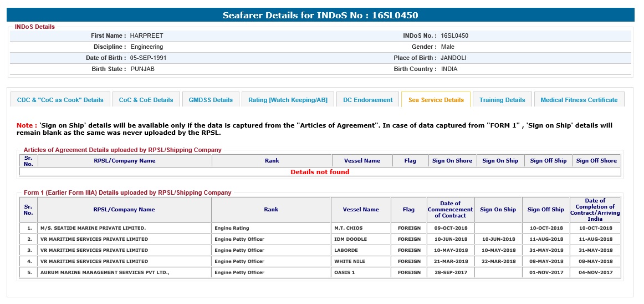Click the OASIS 1 vessel cell
This screenshot has width=644, height=304.
[344, 272]
